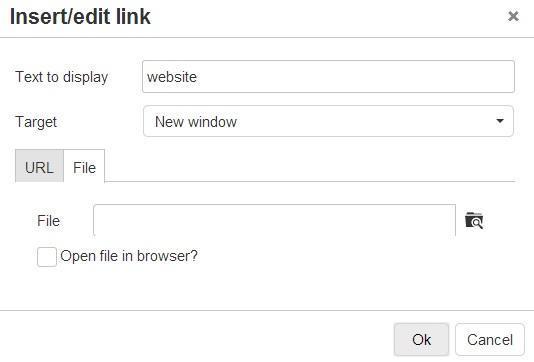
Task: Place cursor on the word 'website'
Action: tap(172, 77)
